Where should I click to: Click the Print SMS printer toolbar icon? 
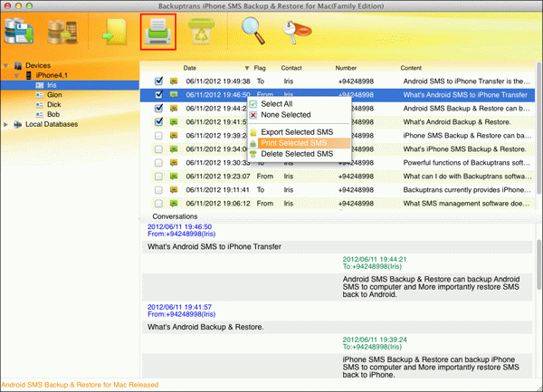point(158,32)
